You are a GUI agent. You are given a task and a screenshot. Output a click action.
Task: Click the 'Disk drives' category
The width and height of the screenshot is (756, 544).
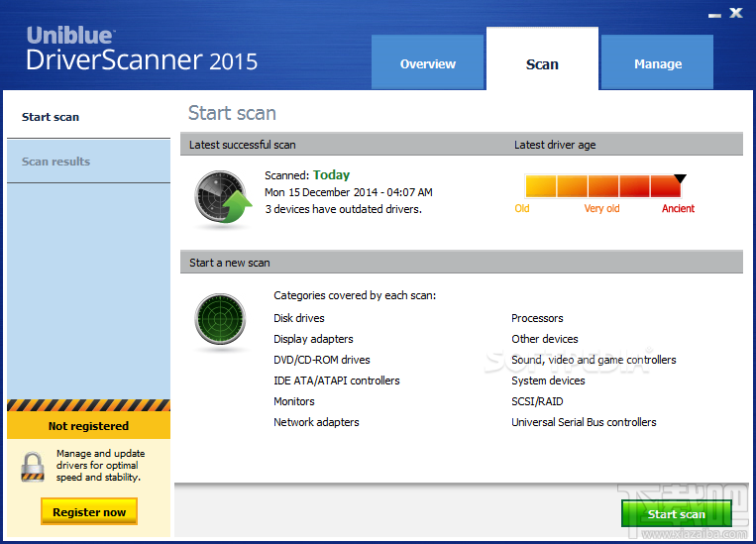(299, 318)
